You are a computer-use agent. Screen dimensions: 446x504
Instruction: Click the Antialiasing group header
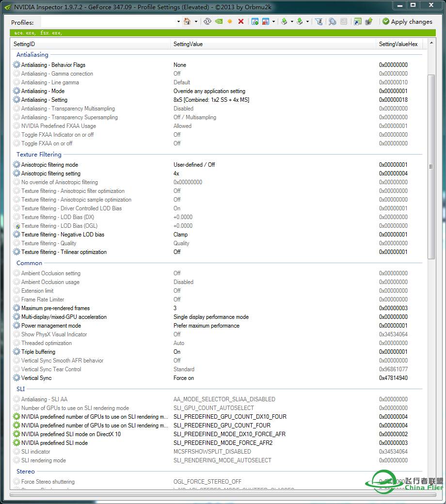[32, 54]
